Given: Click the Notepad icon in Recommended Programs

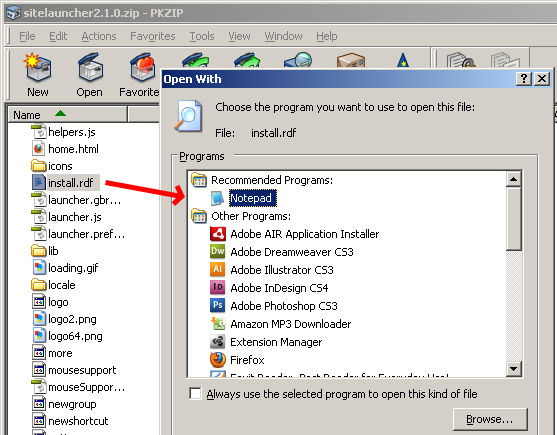Looking at the screenshot, I should (x=217, y=198).
